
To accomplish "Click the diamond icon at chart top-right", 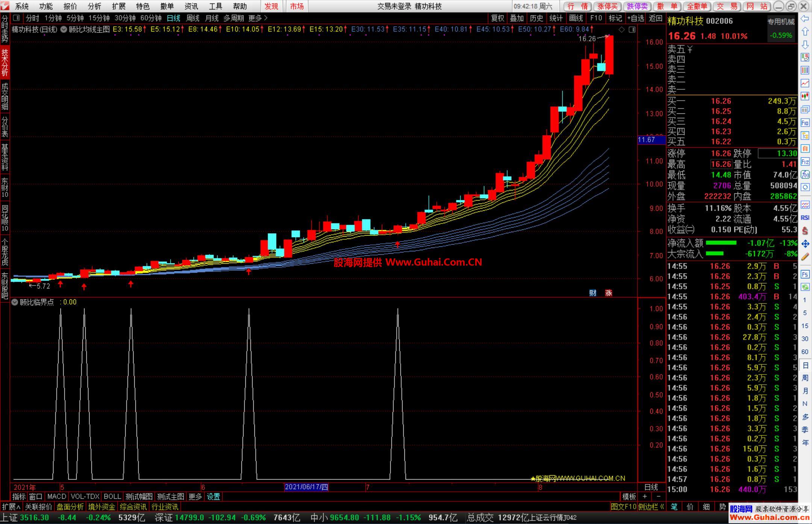I will tap(622, 29).
